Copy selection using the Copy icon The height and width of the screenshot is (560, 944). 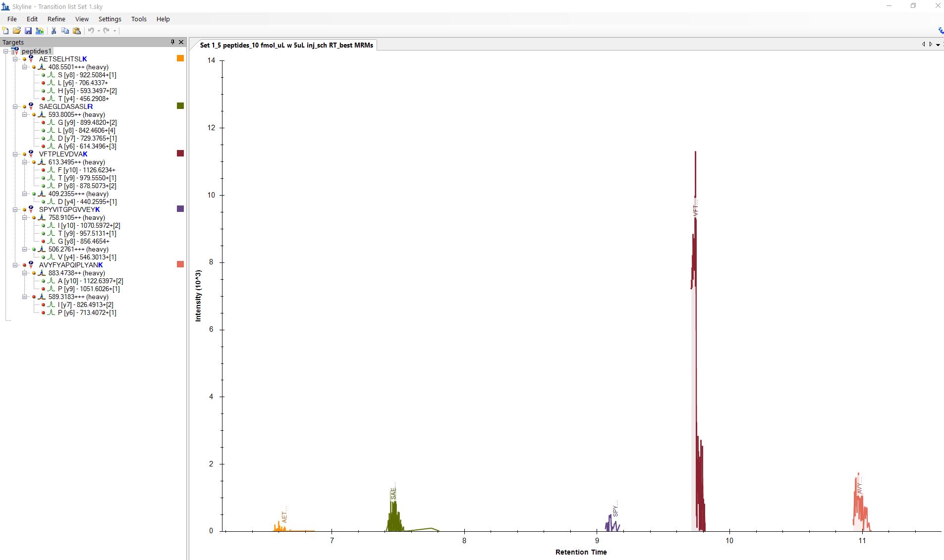[x=65, y=31]
